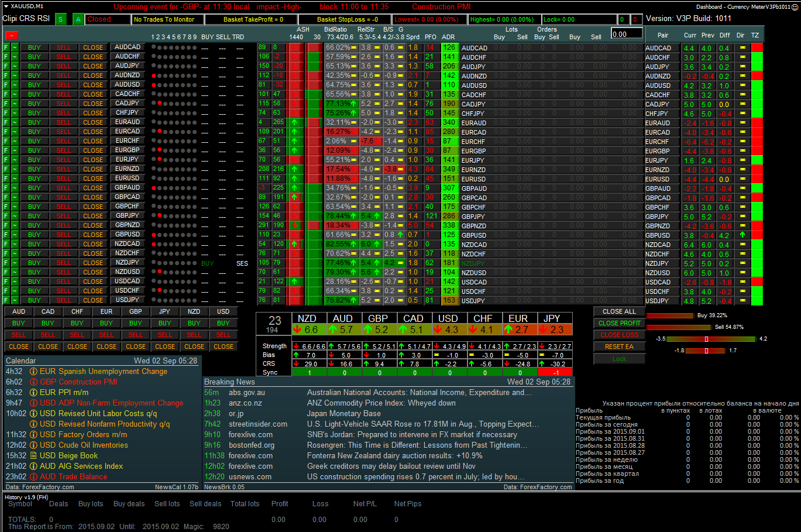Toggle the Lock button under RESET EA
This screenshot has height=532, width=801.
(x=619, y=359)
